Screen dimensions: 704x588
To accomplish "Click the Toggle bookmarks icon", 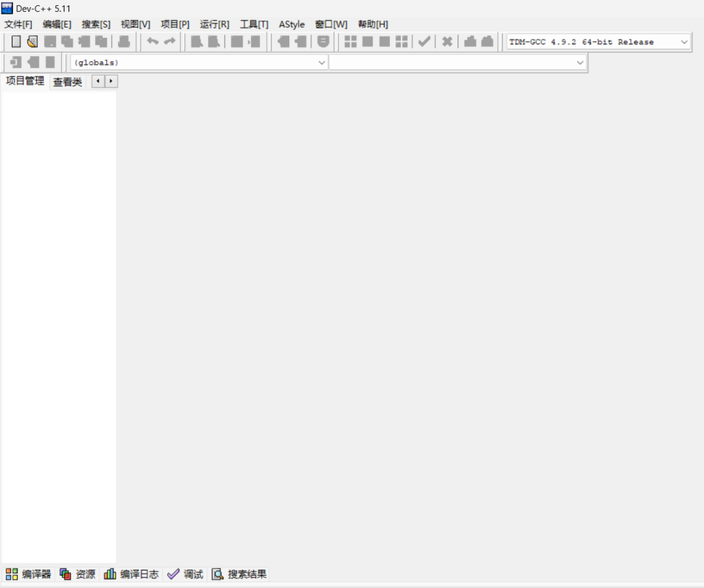I will tap(33, 62).
